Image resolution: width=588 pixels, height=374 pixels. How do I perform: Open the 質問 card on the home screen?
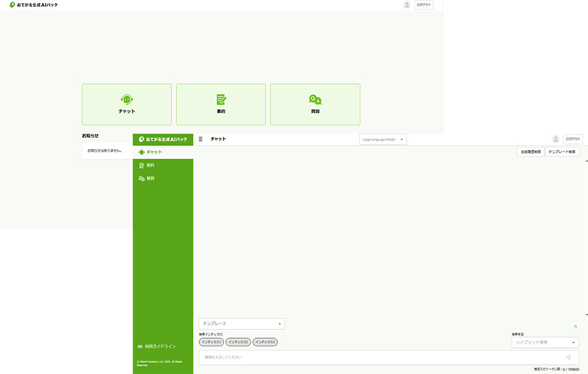[315, 104]
